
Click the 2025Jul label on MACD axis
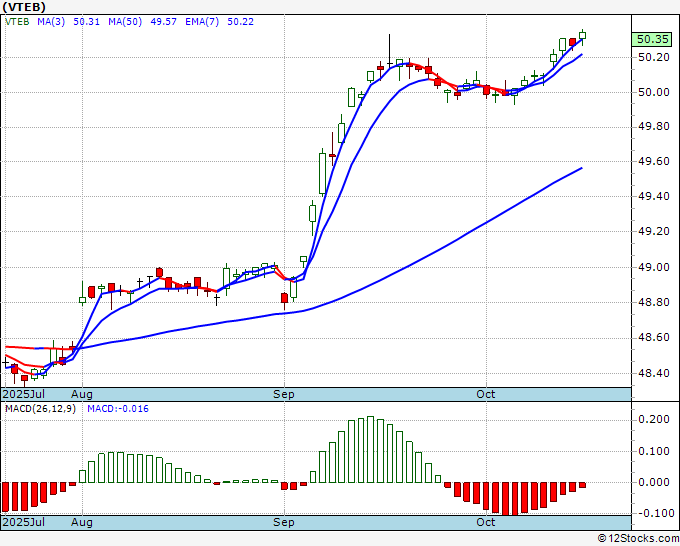point(24,522)
